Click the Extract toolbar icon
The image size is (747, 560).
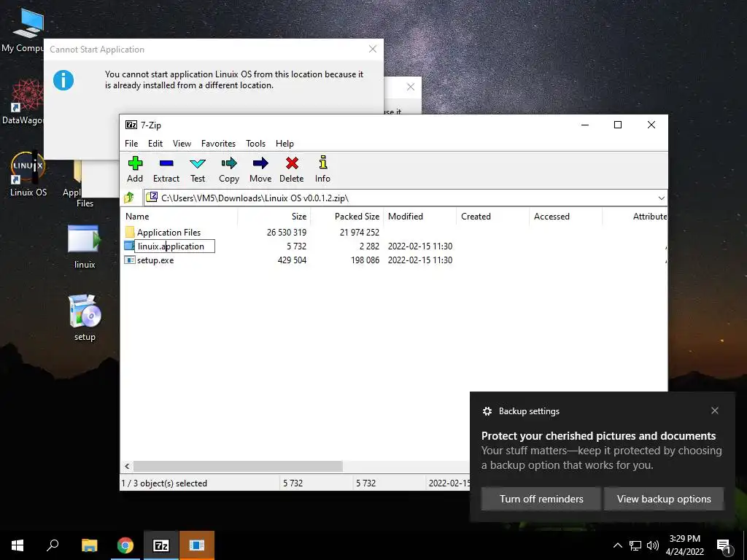pyautogui.click(x=166, y=169)
